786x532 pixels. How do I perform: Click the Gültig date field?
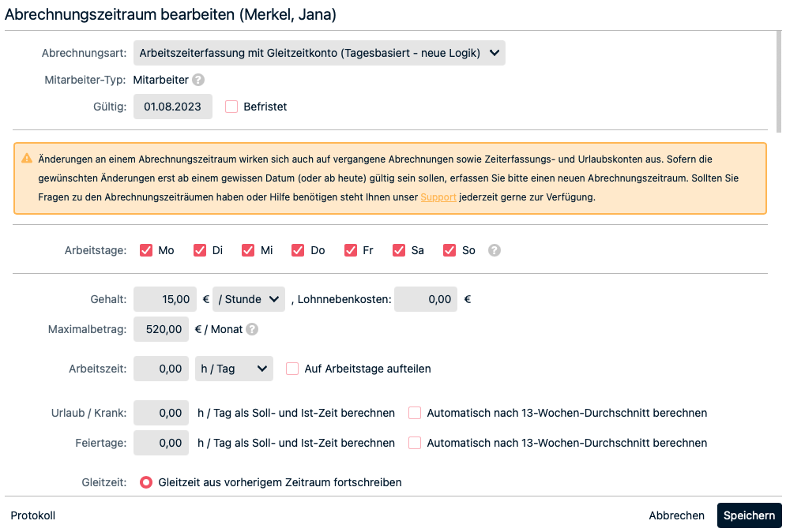click(x=172, y=107)
